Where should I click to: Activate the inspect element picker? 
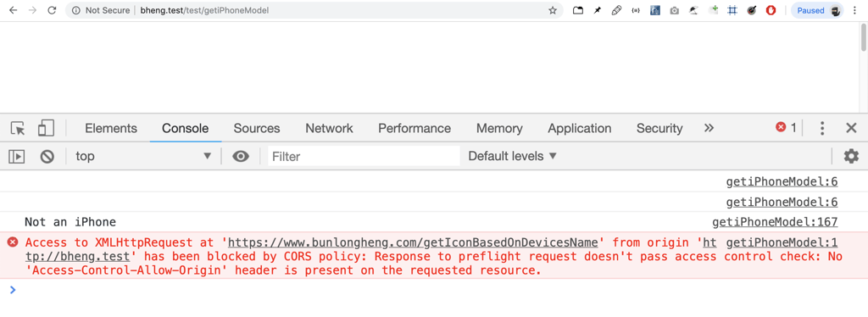tap(18, 128)
